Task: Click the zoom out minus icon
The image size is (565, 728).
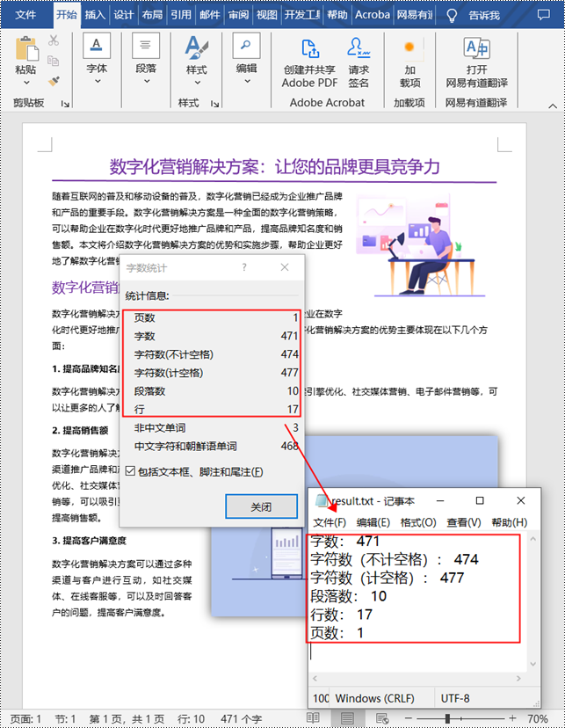Action: click(x=409, y=718)
